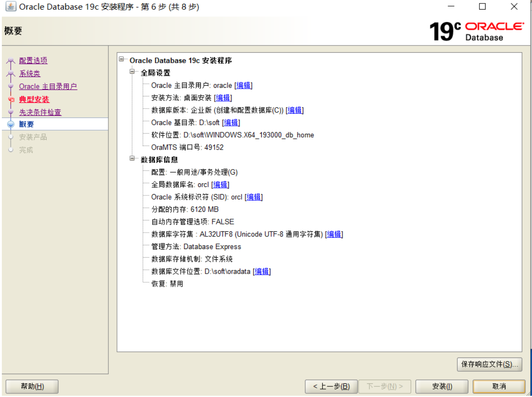Viewport: 532px width, 397px height.
Task: Collapse the Oracle Database 19c 安装程序 root node
Action: click(122, 59)
